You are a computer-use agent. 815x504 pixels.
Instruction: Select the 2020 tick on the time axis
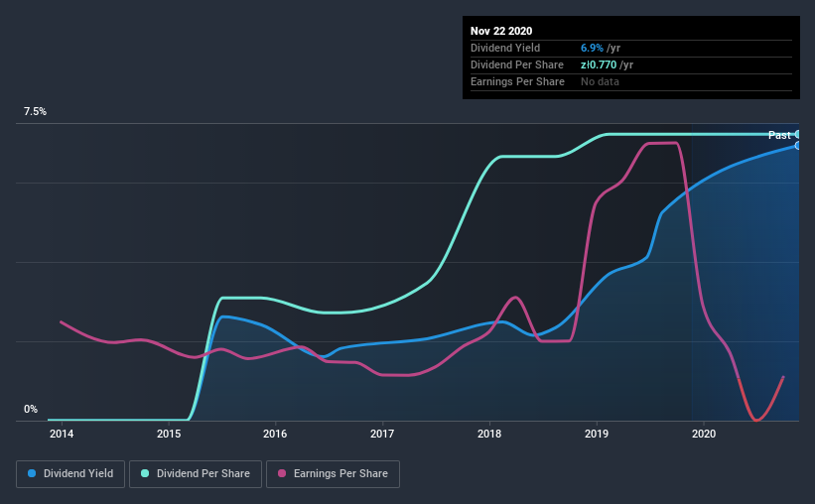point(704,434)
